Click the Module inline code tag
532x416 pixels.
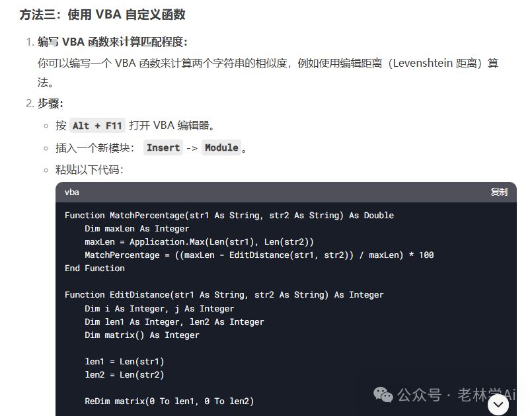(221, 147)
